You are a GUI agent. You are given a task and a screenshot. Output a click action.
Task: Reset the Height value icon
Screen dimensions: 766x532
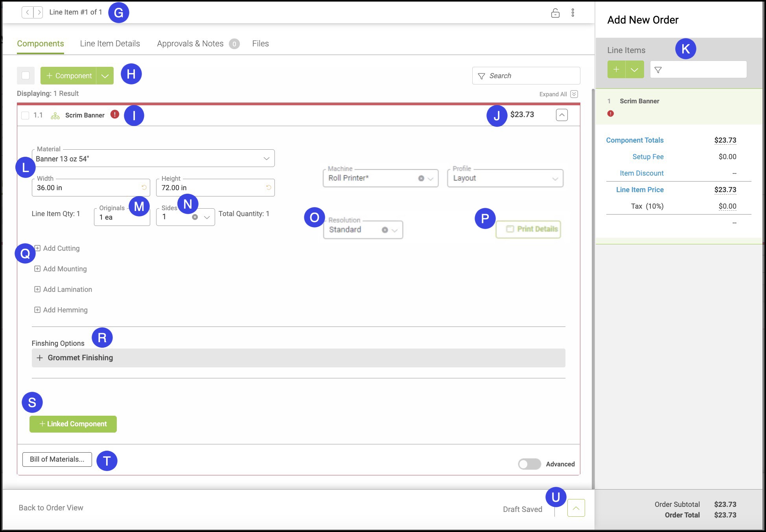pos(269,187)
